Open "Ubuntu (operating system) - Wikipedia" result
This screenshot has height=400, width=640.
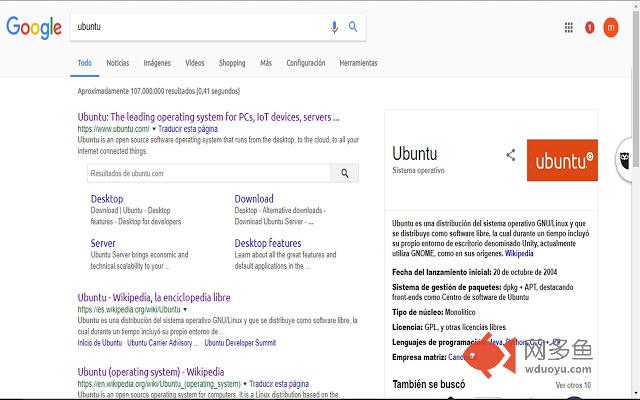pos(151,372)
